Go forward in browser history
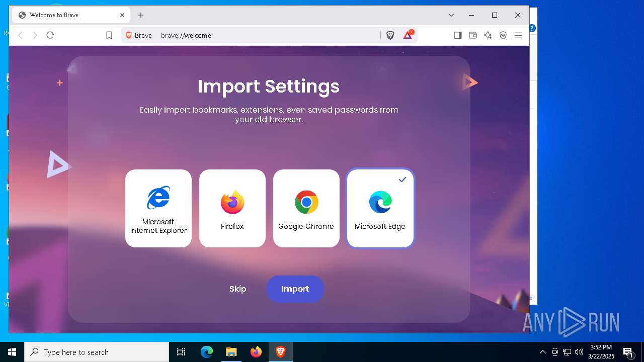The height and width of the screenshot is (362, 644). point(35,35)
